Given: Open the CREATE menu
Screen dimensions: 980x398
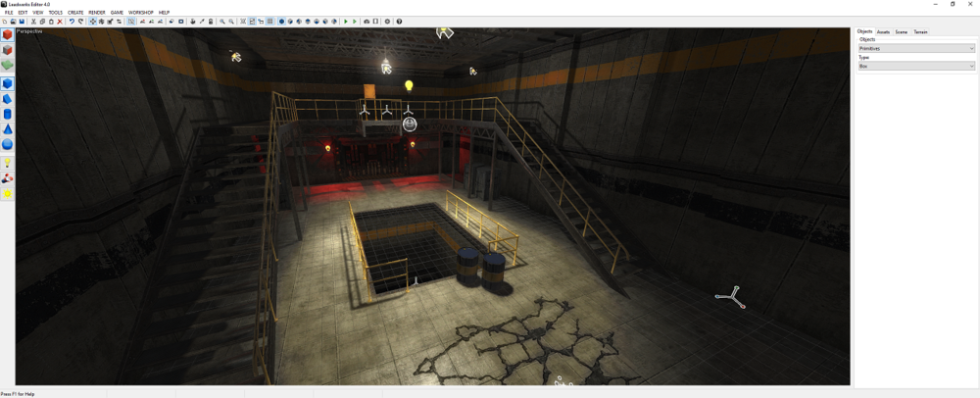Looking at the screenshot, I should click(75, 13).
